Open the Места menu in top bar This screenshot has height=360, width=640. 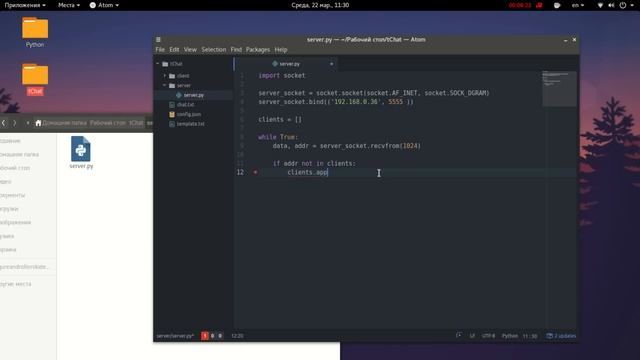point(69,5)
